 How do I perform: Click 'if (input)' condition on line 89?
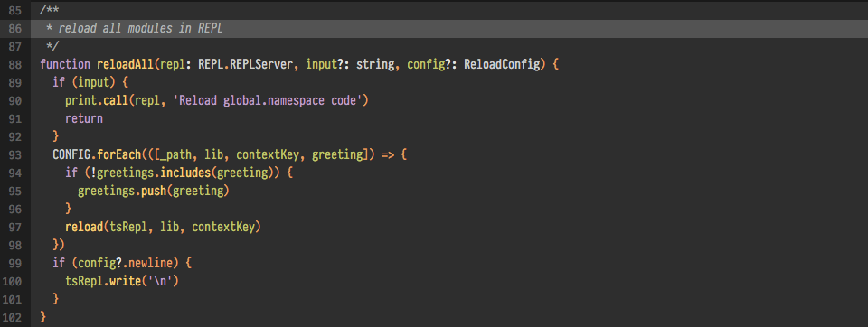click(x=84, y=82)
